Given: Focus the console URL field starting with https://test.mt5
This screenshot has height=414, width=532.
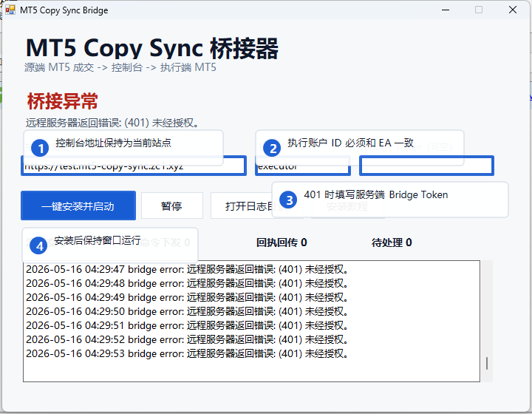Looking at the screenshot, I should point(134,166).
